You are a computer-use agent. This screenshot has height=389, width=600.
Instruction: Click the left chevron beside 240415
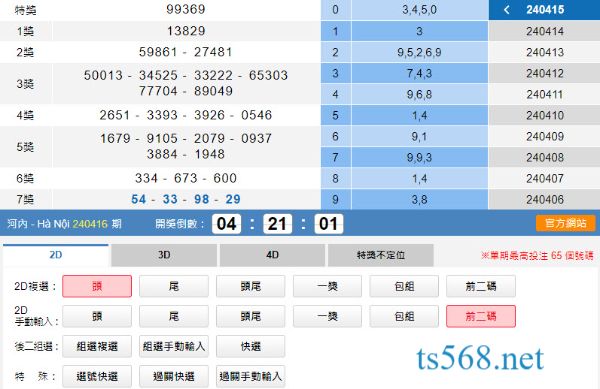[507, 10]
